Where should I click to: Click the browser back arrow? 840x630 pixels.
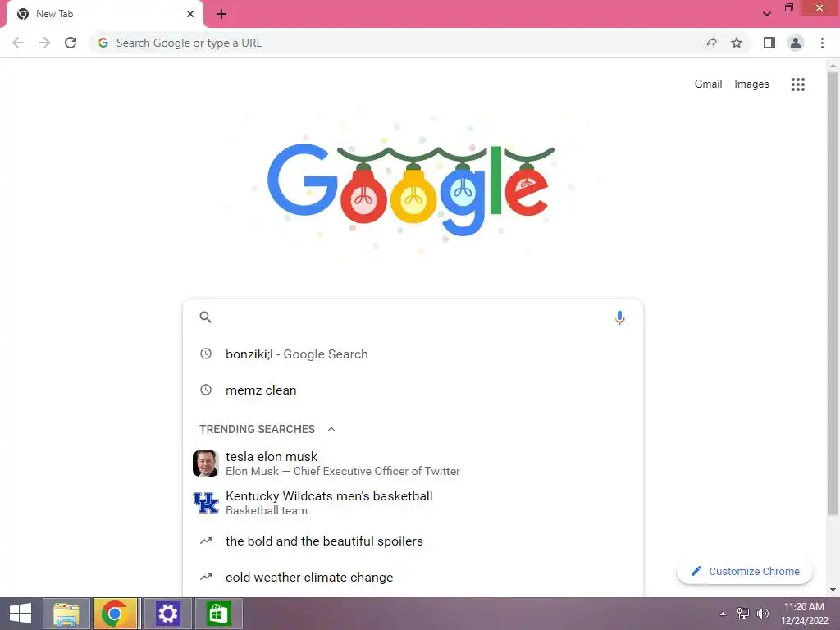(x=18, y=43)
